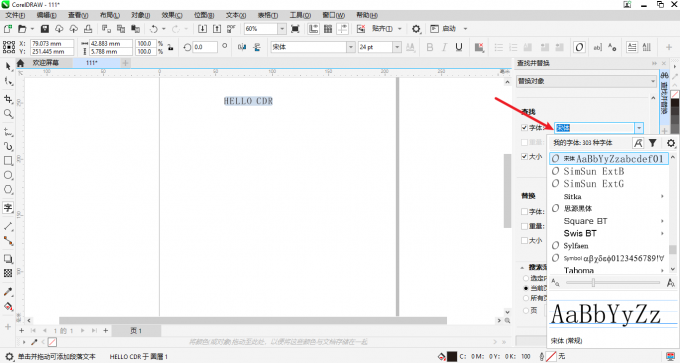680x363 pixels.
Task: Click the Save disk icon
Action: pyautogui.click(x=45, y=29)
